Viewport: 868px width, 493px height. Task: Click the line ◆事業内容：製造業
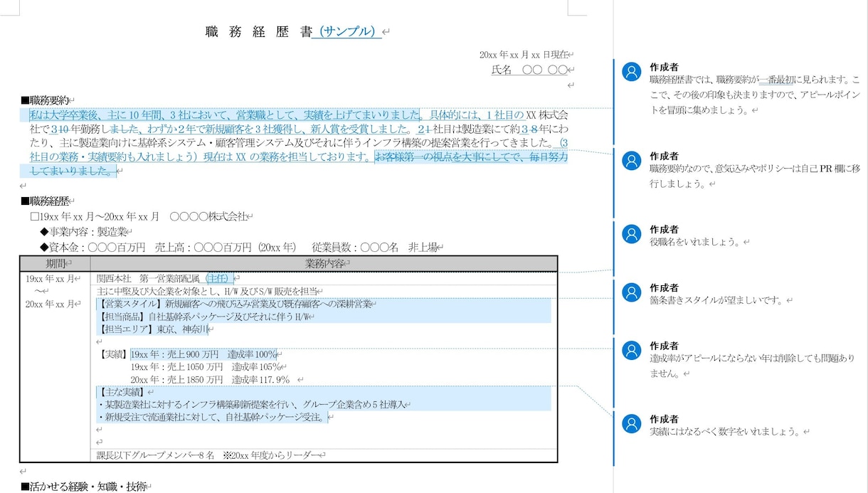tap(83, 232)
